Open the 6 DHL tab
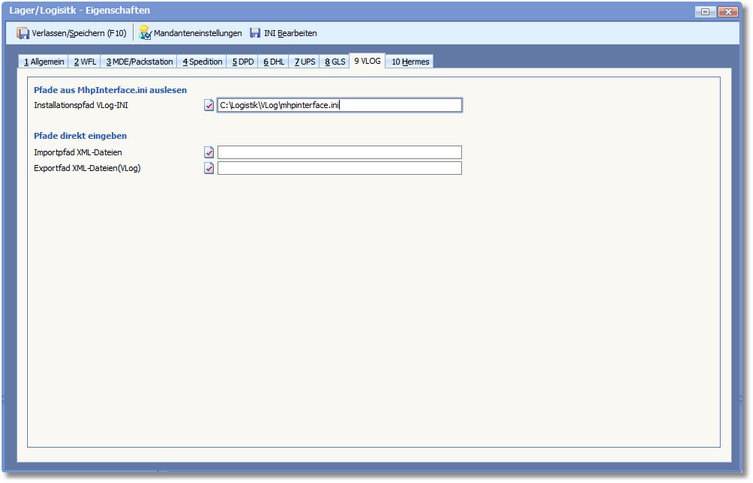 click(x=274, y=62)
